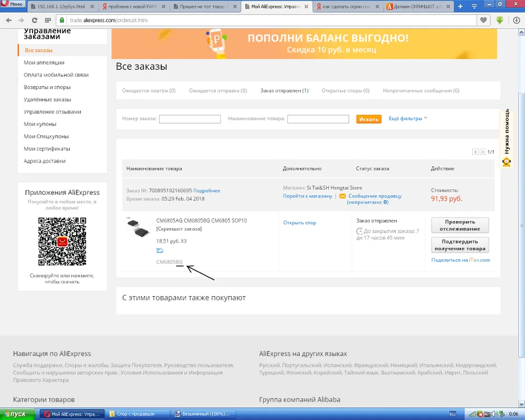Click the blue delivery truck icon
This screenshot has height=420, width=525.
160,250
